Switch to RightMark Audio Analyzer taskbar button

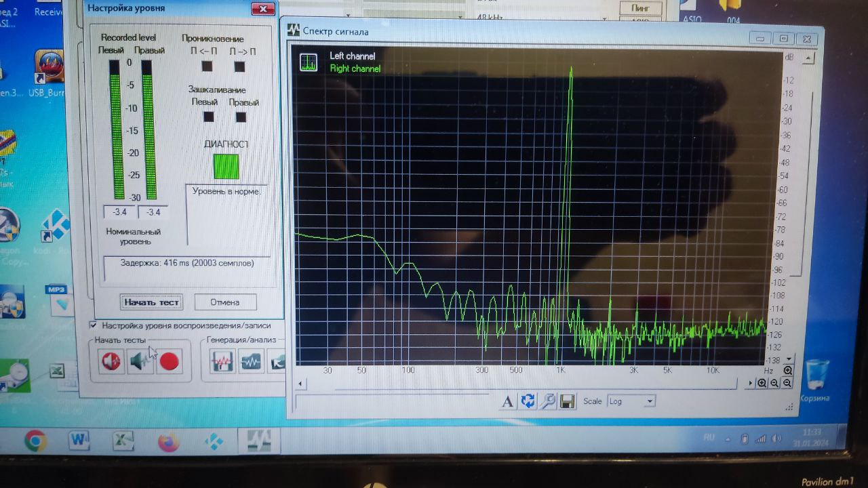point(258,441)
